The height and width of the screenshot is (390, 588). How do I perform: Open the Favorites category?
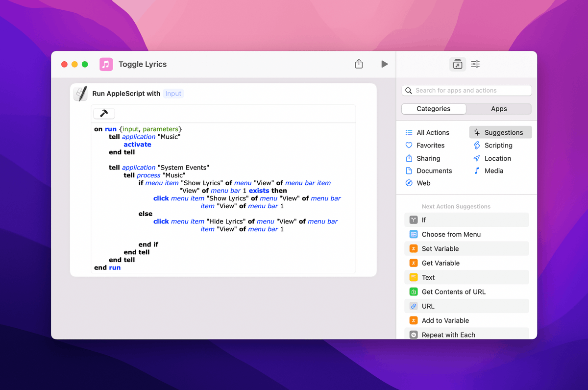(x=431, y=146)
